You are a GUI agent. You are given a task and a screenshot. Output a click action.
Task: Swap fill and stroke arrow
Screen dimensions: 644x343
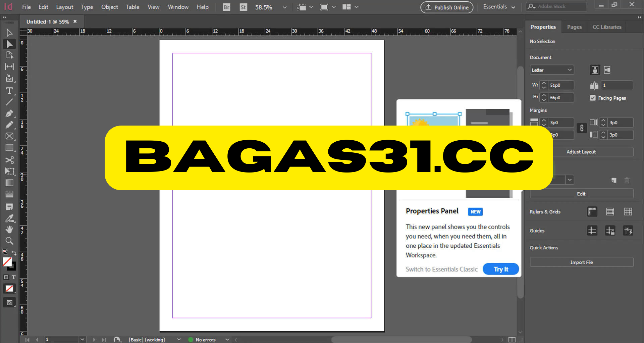click(14, 252)
